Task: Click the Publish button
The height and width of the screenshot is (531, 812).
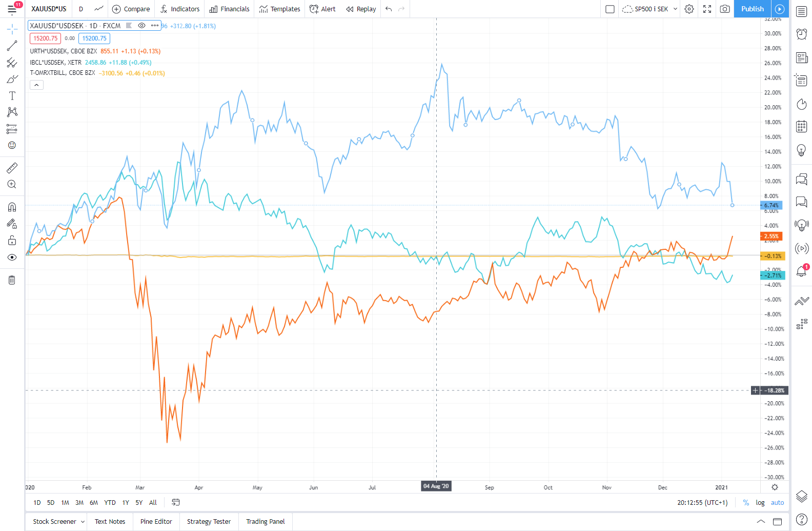Action: pos(752,9)
